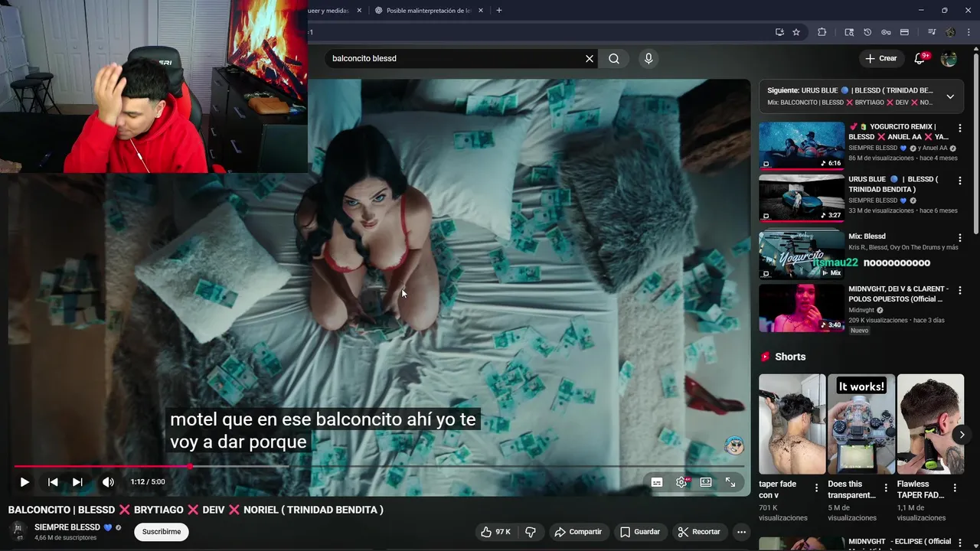Viewport: 980px width, 551px height.
Task: Enter fullscreen mode on player
Action: tap(730, 482)
